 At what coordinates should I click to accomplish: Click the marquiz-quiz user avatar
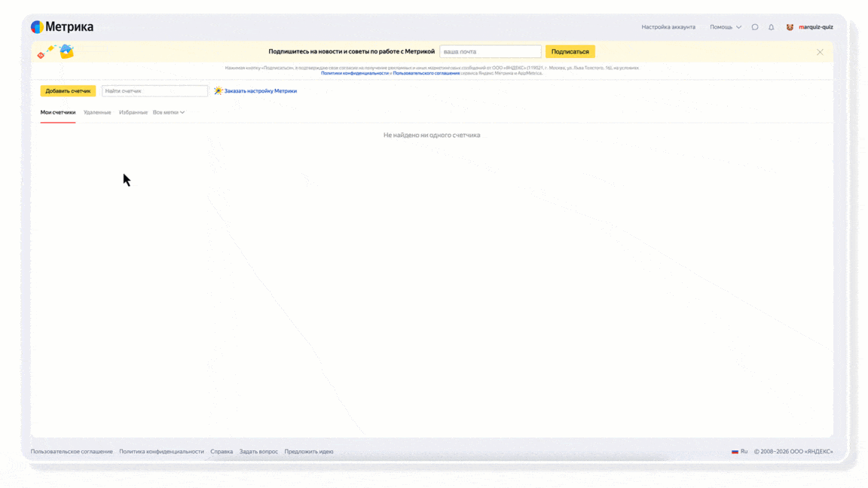[790, 27]
